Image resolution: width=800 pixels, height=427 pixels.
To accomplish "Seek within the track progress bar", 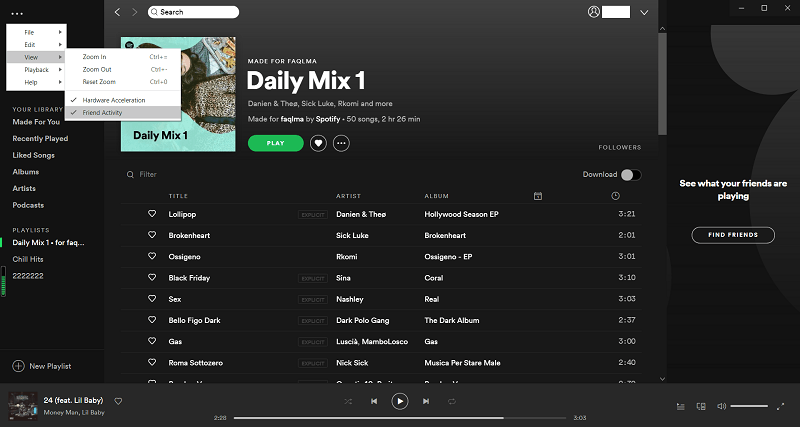I will pyautogui.click(x=399, y=418).
